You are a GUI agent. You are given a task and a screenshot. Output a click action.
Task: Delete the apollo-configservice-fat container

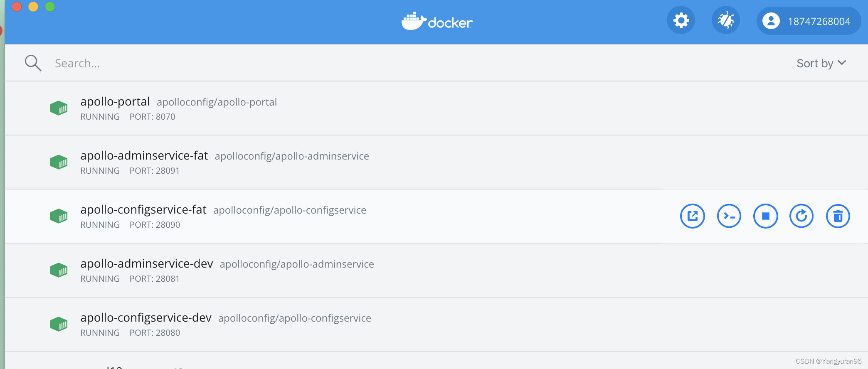838,216
